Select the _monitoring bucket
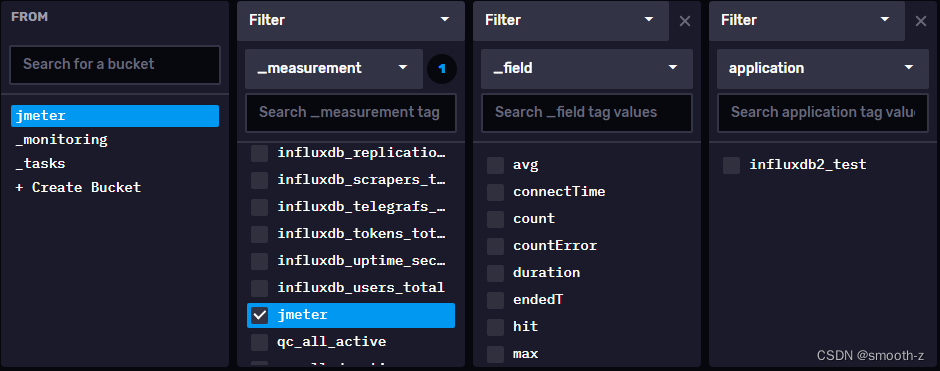This screenshot has height=371, width=940. coord(61,140)
